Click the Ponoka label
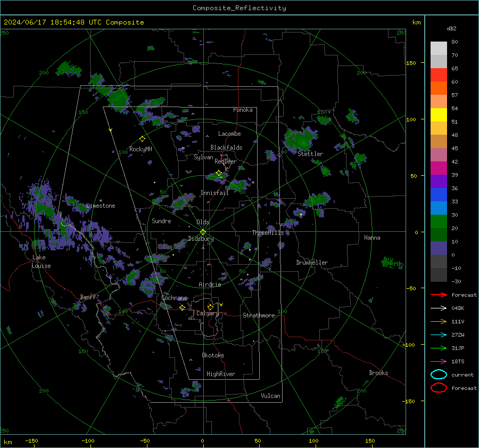 [243, 110]
